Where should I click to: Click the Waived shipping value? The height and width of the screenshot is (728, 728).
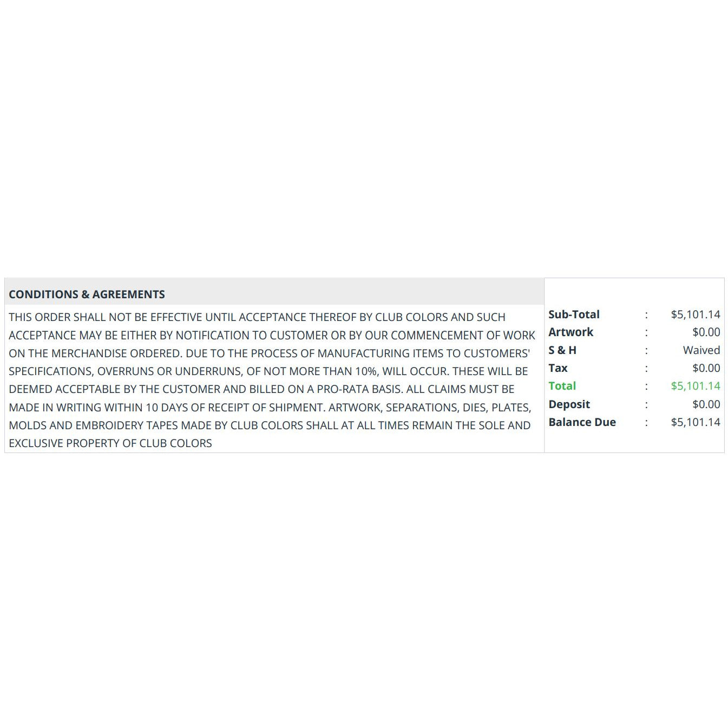701,350
